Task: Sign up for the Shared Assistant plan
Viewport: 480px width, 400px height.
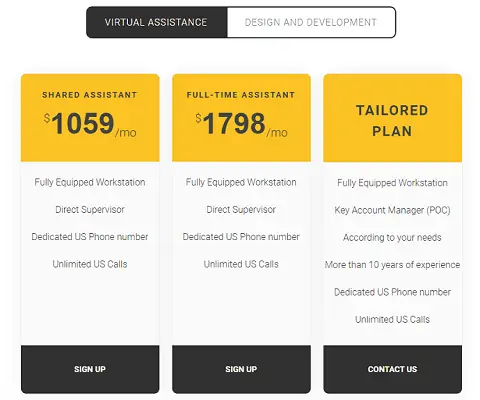Action: click(90, 369)
